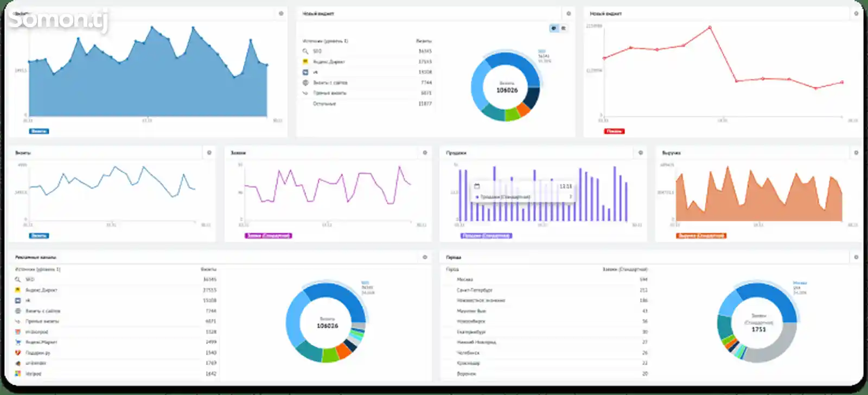The height and width of the screenshot is (395, 868).
Task: Select Екатеринбург row in Города table
Action: tap(547, 332)
